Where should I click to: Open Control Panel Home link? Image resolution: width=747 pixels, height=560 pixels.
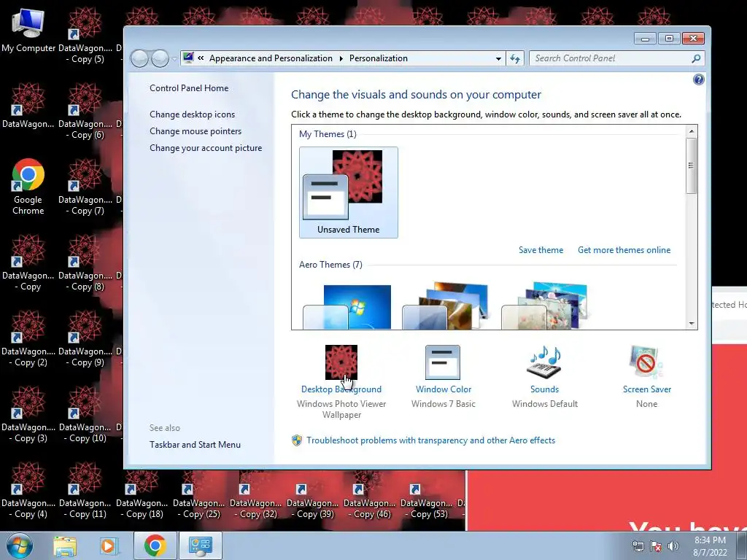(x=189, y=88)
